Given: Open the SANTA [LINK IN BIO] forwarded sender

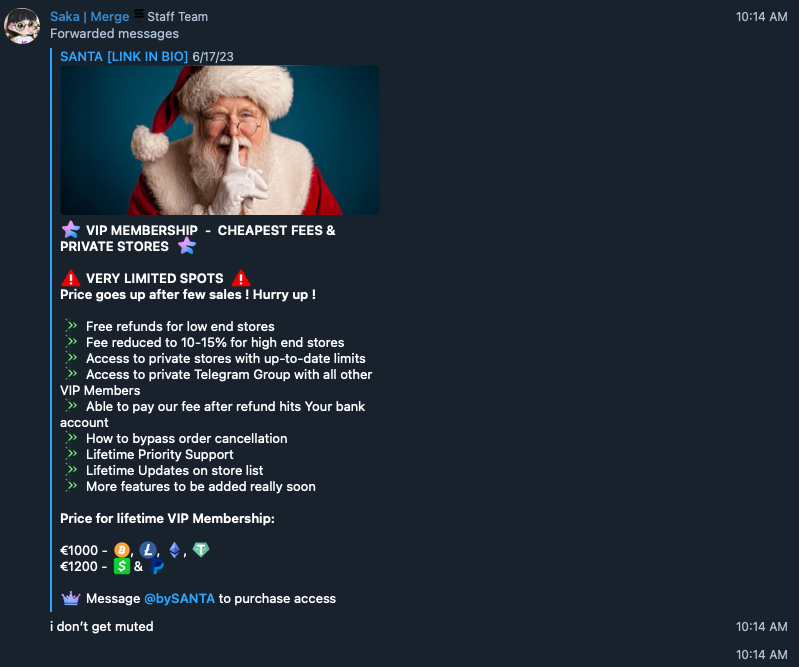Looking at the screenshot, I should (124, 57).
